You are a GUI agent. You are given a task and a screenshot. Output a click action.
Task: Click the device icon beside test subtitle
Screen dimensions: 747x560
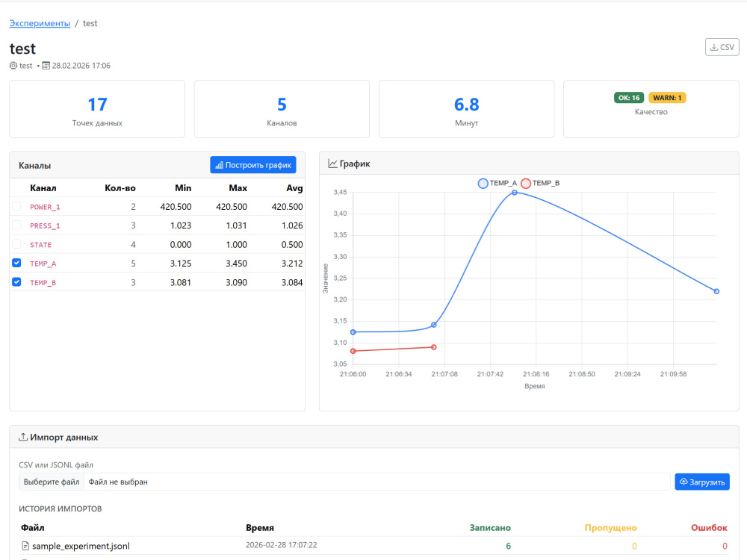pos(13,65)
